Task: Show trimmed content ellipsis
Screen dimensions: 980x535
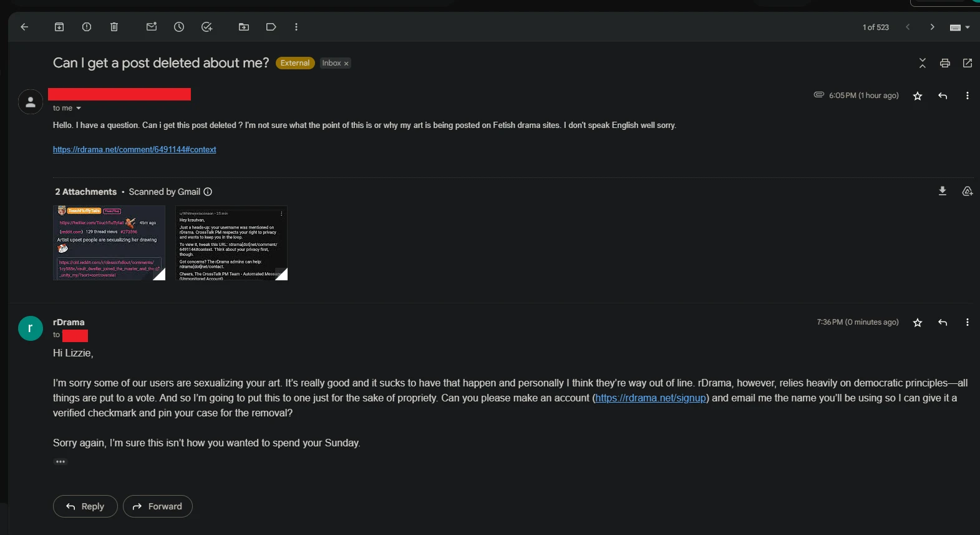Action: (x=61, y=462)
